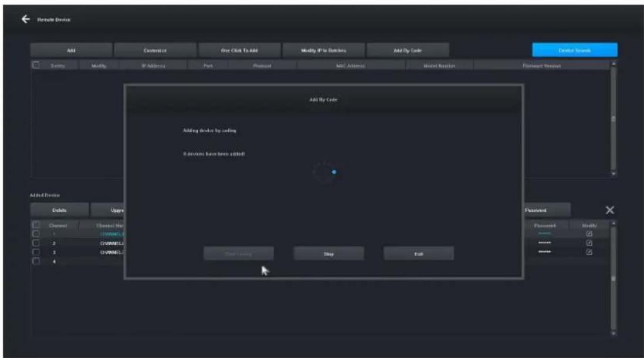Click the 'Adding device by coding' text
This screenshot has height=358, width=644.
point(209,130)
